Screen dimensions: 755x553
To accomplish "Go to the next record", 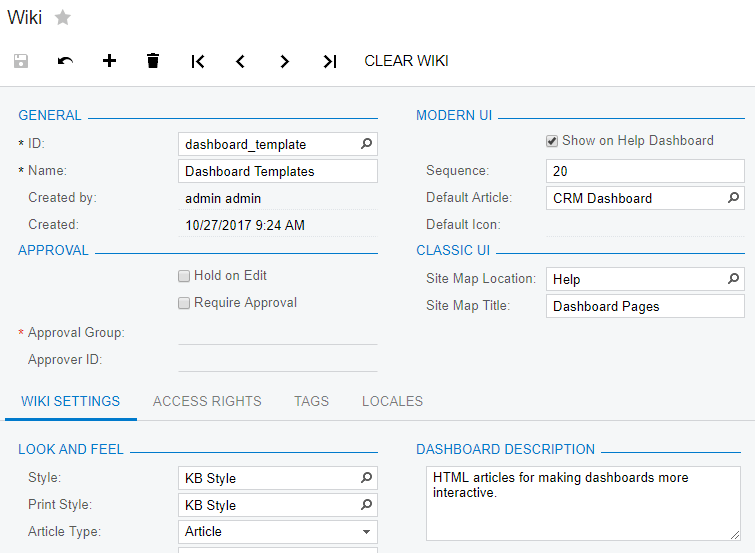I will (285, 61).
